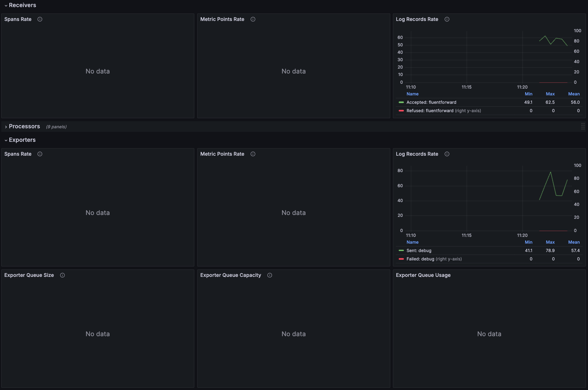Viewport: 588px width, 390px height.
Task: Collapse the Exporters row
Action: pos(22,140)
